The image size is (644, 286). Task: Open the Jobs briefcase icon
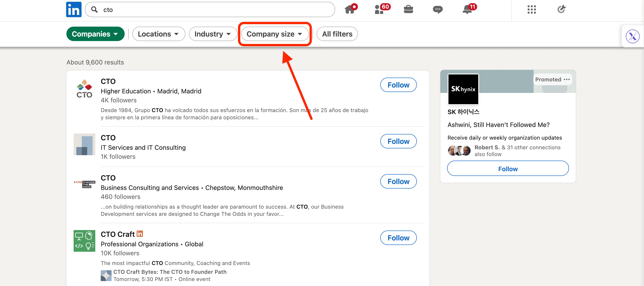point(408,9)
